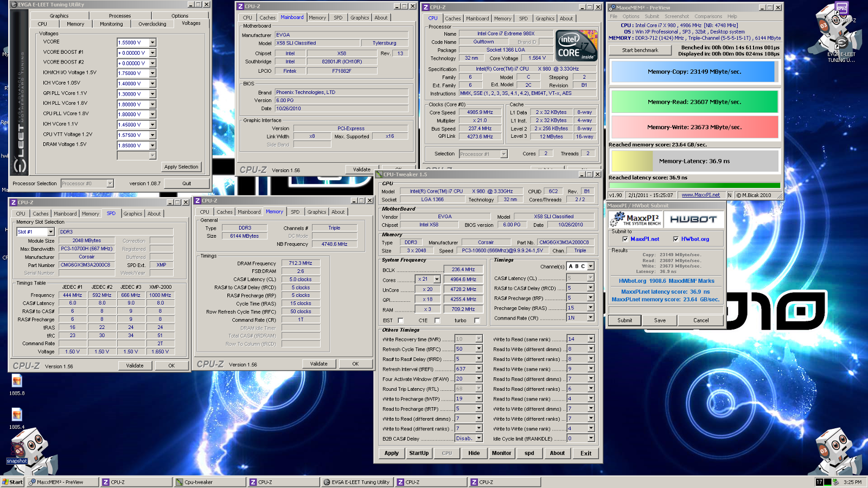The width and height of the screenshot is (868, 488).
Task: Open the B2B CAS# Delay dropdown
Action: (x=479, y=438)
